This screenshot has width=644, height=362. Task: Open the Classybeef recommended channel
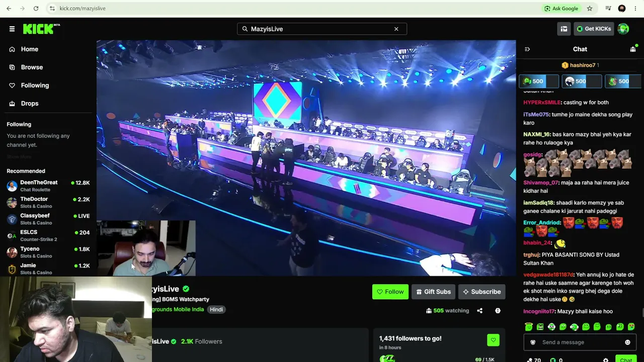[x=48, y=219]
